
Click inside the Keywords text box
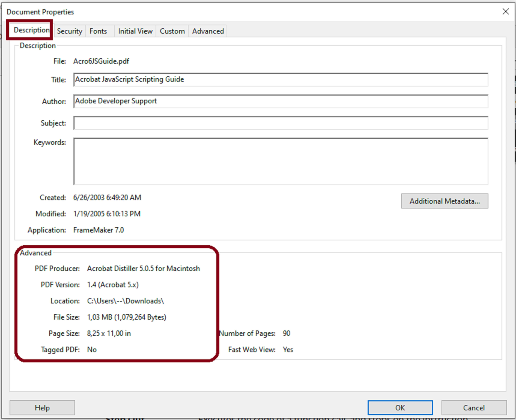pyautogui.click(x=281, y=161)
